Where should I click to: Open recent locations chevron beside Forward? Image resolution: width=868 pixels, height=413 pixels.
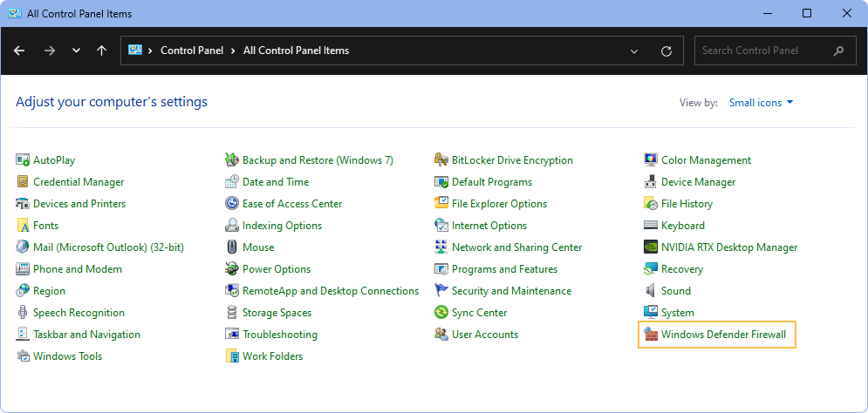click(x=76, y=51)
